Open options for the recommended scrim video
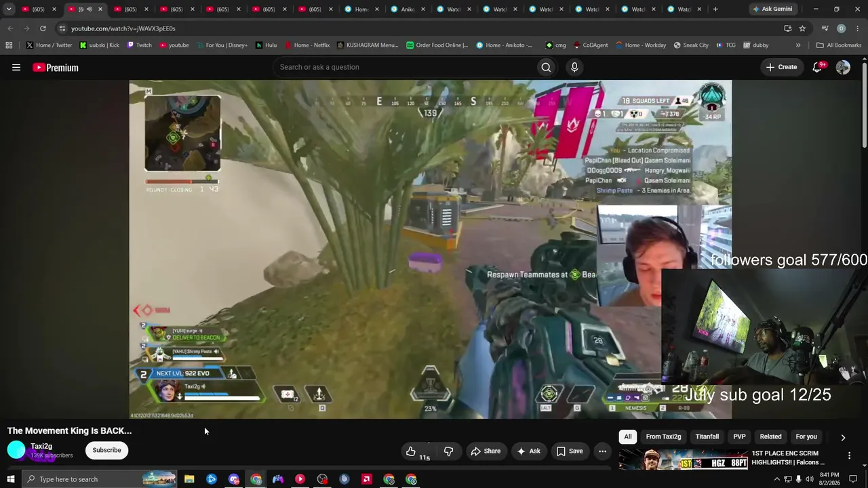The image size is (868, 488). (849, 455)
